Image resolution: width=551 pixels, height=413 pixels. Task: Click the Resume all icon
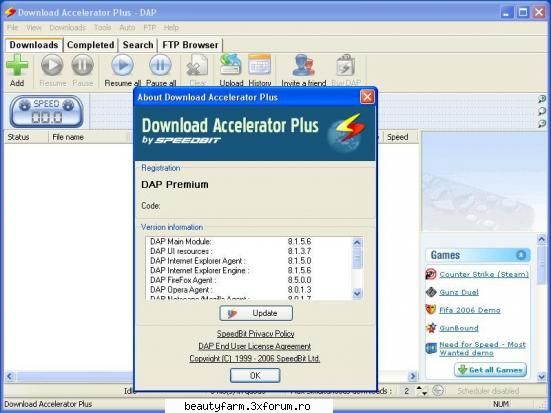click(122, 65)
